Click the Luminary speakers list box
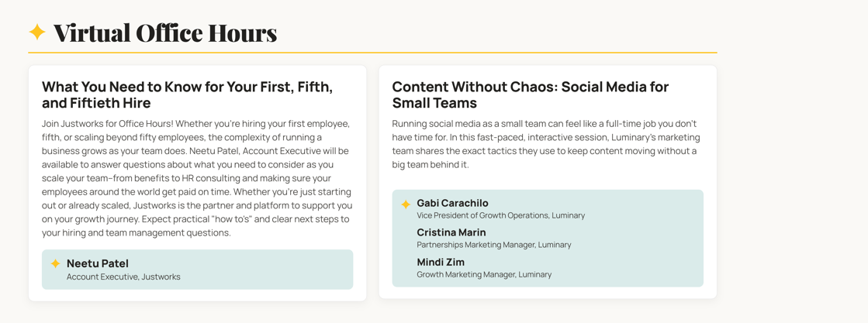 coord(548,239)
